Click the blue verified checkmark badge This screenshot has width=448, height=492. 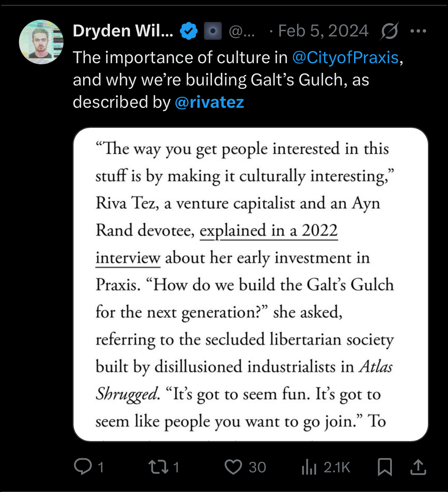coord(189,31)
